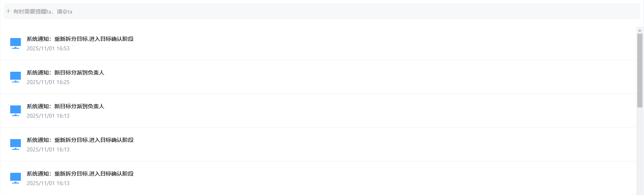Open the 16:25 "新目标分派到负责人" notification title
Image resolution: width=644 pixels, height=195 pixels.
point(65,73)
